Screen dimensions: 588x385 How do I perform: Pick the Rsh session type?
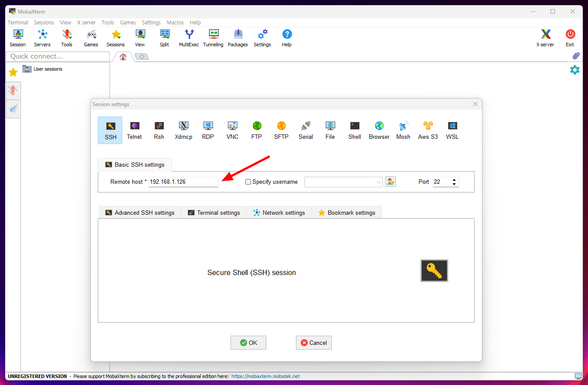tap(159, 130)
